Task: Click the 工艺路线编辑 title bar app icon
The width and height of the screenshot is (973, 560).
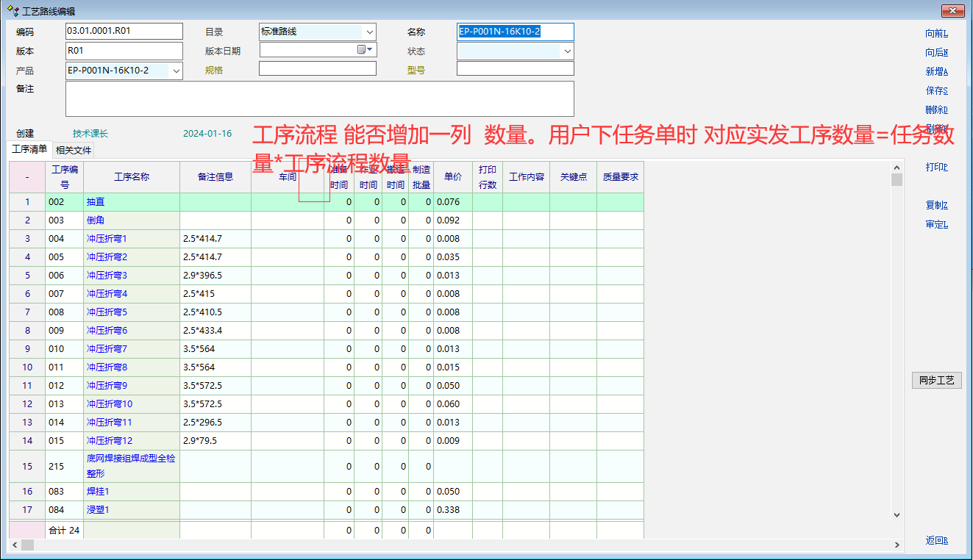Action: [x=13, y=11]
